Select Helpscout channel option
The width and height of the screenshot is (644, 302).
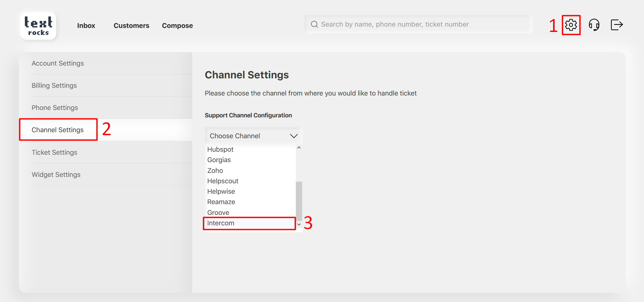click(x=223, y=181)
